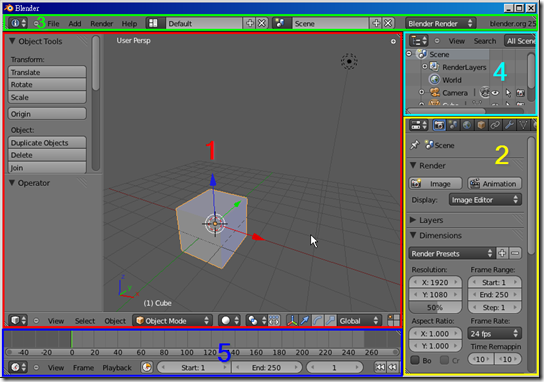Open the Render Presets dropdown
Screen dimensions: 544x382
452,253
